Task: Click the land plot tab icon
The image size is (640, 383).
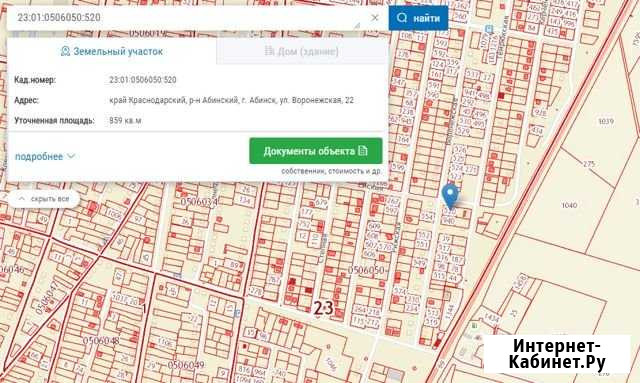Action: tap(65, 51)
